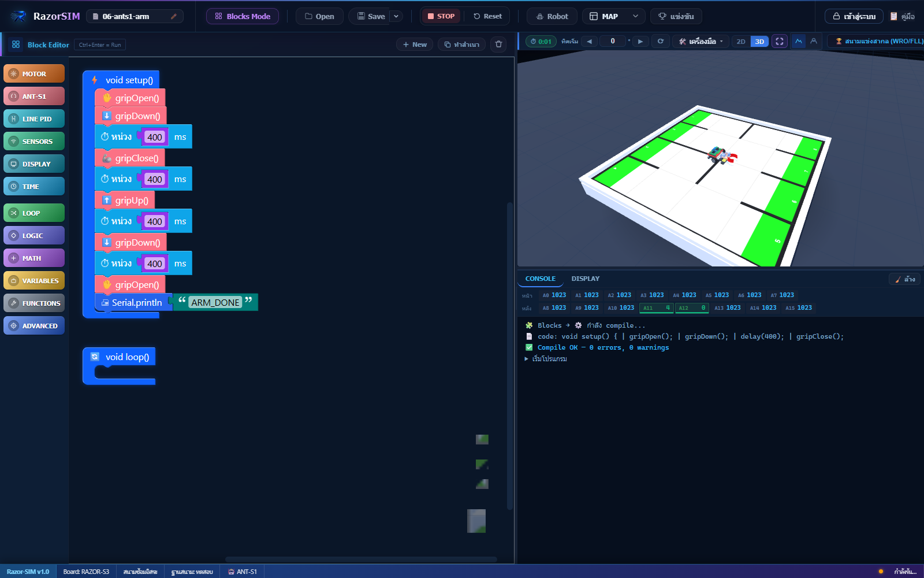
Task: Open the MOTOR block category
Action: pos(34,74)
